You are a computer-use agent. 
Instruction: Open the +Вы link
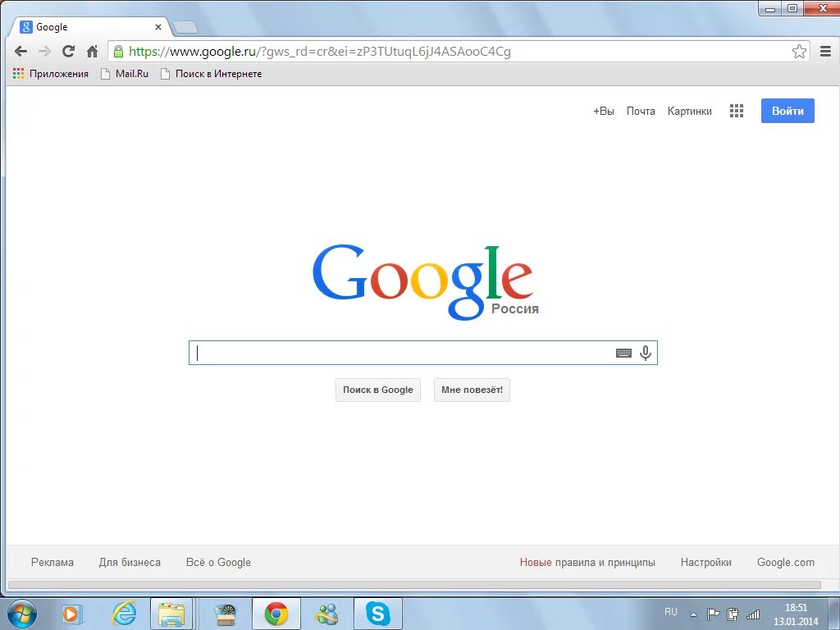point(603,111)
